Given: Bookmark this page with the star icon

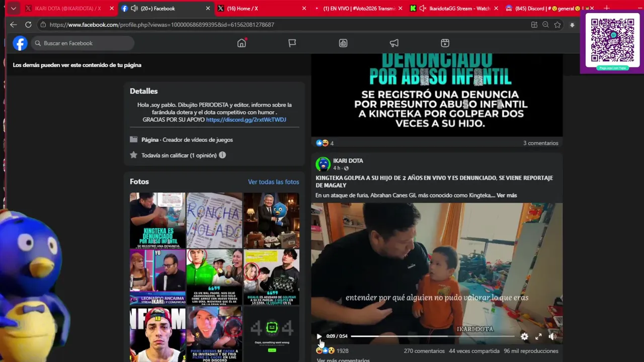Looking at the screenshot, I should (557, 25).
